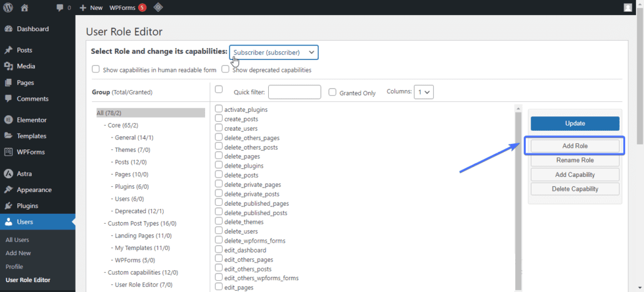Check delete_others_pages capability

[x=219, y=137]
